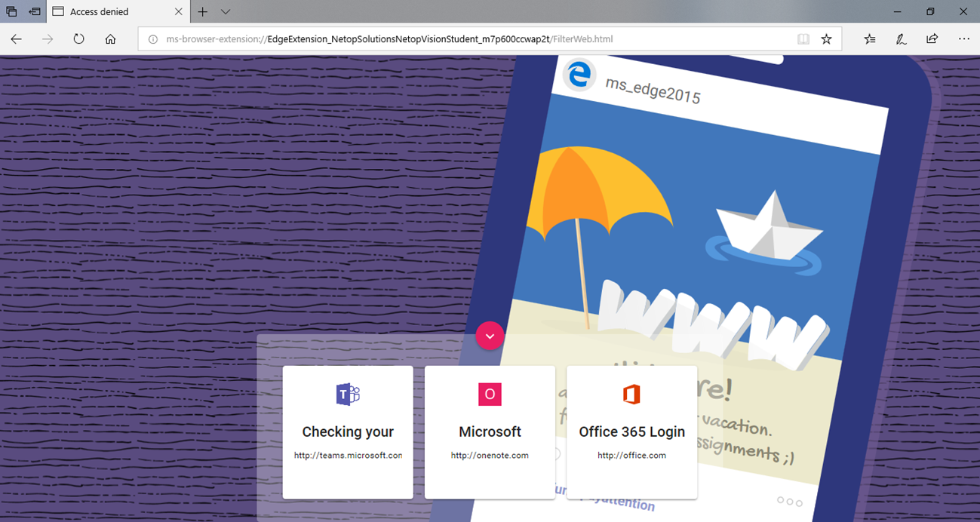Click the Edge logo avatar
This screenshot has width=980, height=522.
point(579,74)
